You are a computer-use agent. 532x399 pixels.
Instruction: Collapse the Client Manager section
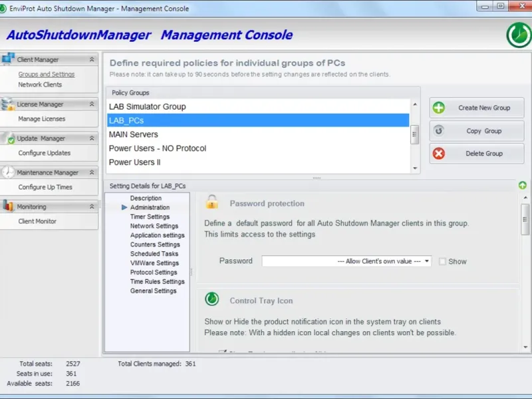92,59
